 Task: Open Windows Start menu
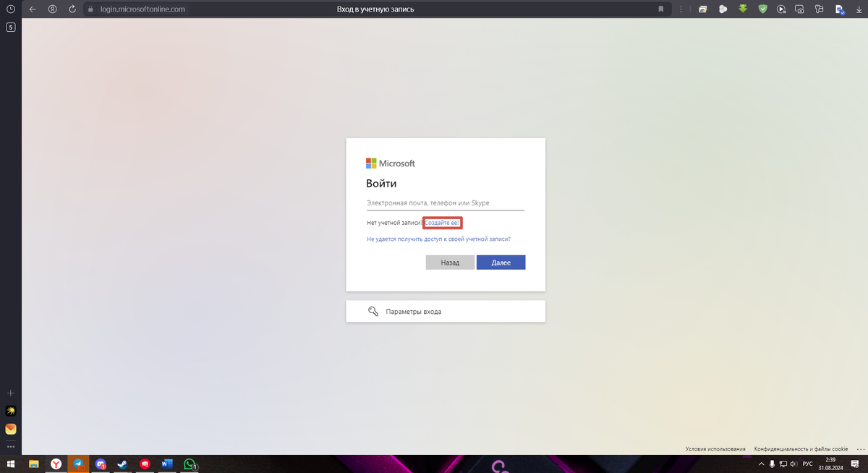(x=11, y=464)
